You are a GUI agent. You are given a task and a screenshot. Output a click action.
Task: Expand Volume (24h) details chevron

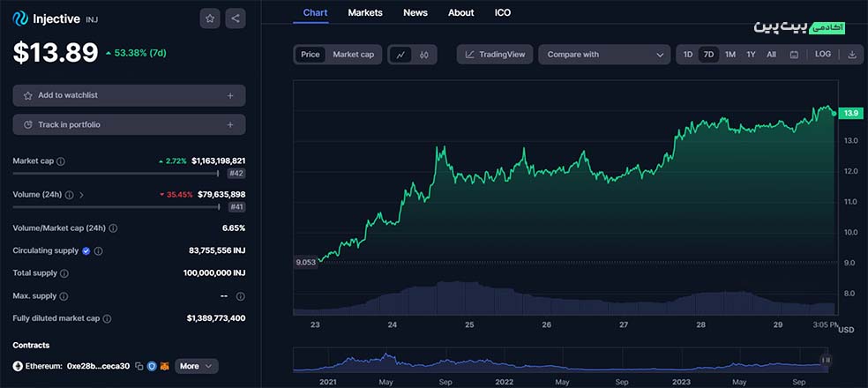(x=82, y=194)
